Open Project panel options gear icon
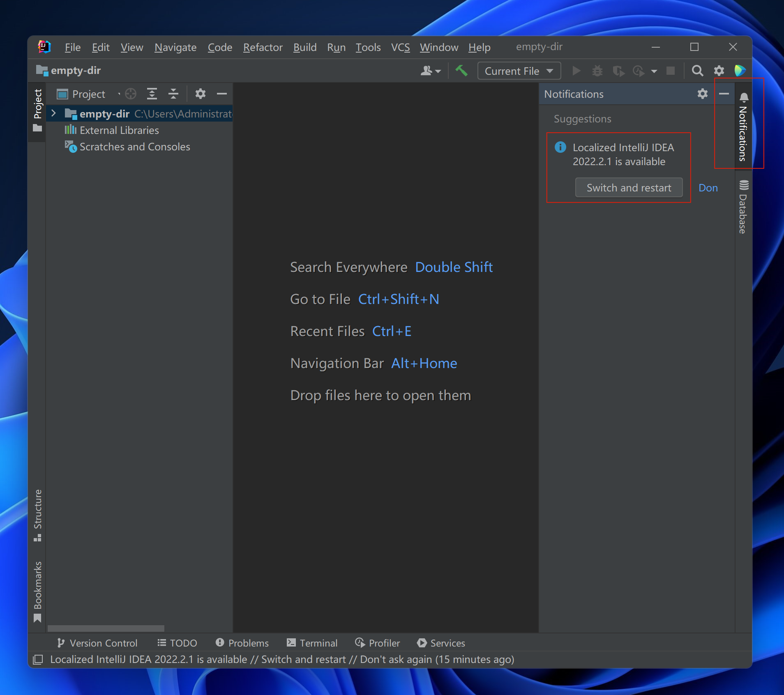The image size is (784, 695). click(x=201, y=94)
